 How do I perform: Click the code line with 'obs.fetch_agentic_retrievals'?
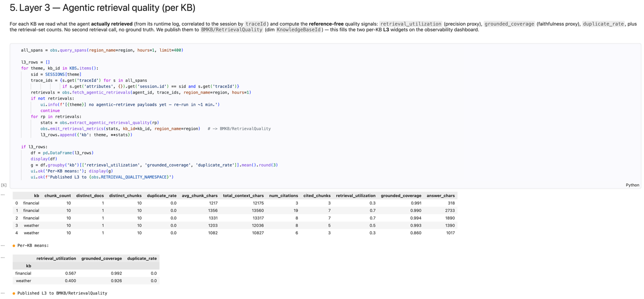click(x=141, y=92)
